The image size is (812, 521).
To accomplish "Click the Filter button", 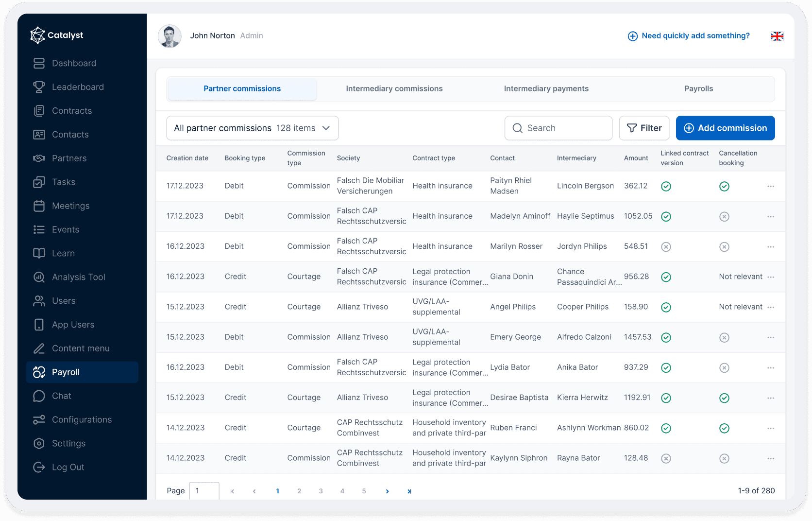I will [644, 128].
